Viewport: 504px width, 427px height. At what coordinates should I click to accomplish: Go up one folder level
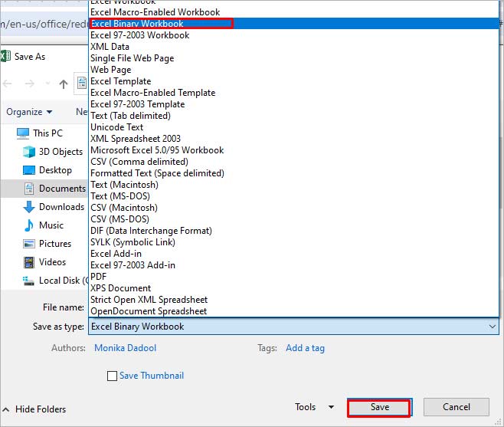(64, 84)
